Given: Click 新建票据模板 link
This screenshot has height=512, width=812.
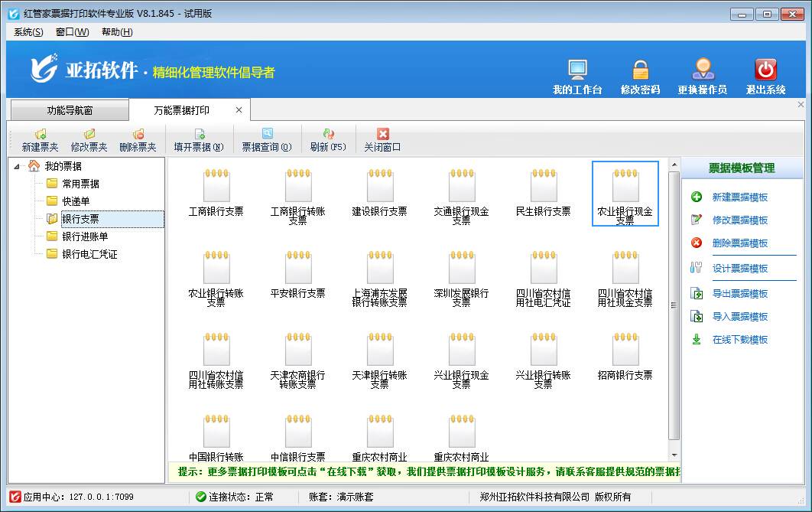Looking at the screenshot, I should point(740,197).
